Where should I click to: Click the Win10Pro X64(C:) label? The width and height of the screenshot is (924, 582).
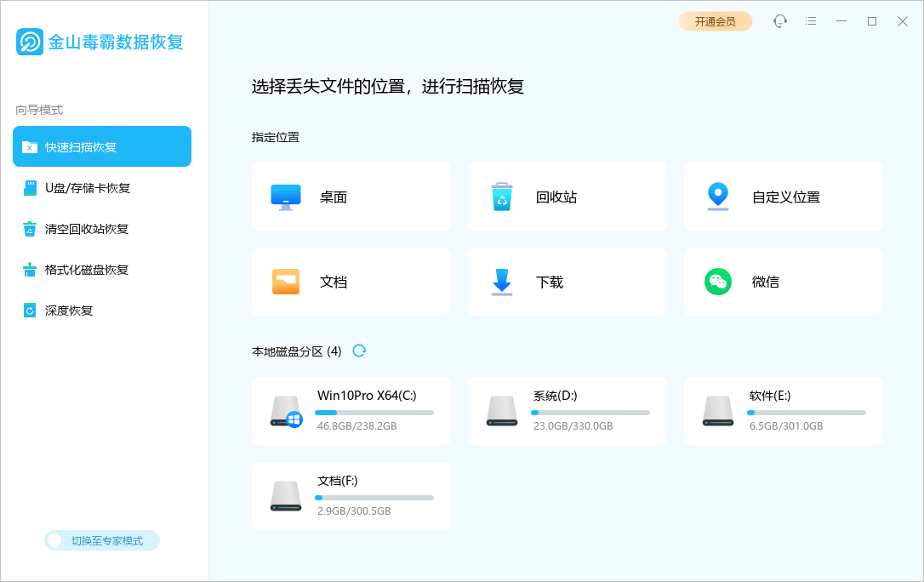point(367,396)
